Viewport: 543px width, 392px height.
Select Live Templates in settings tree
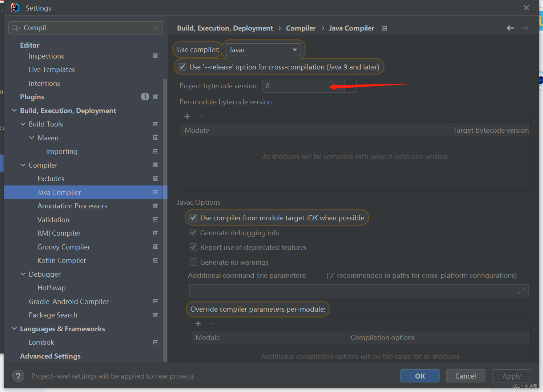(52, 69)
